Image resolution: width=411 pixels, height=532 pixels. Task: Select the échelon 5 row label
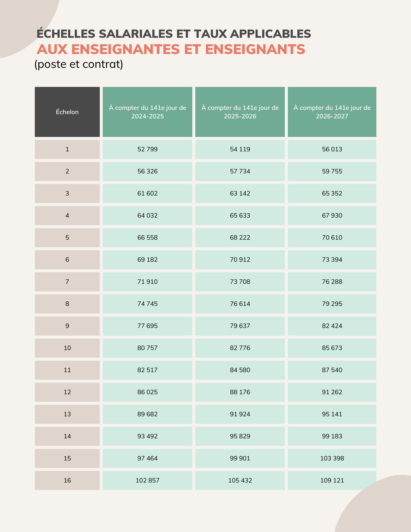tap(67, 238)
